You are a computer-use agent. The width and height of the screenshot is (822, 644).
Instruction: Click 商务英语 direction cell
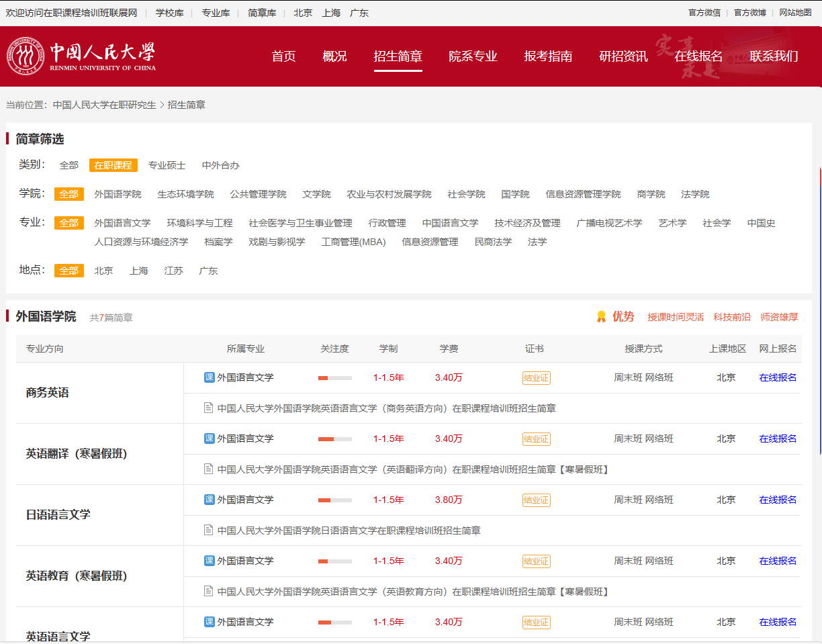(x=99, y=393)
